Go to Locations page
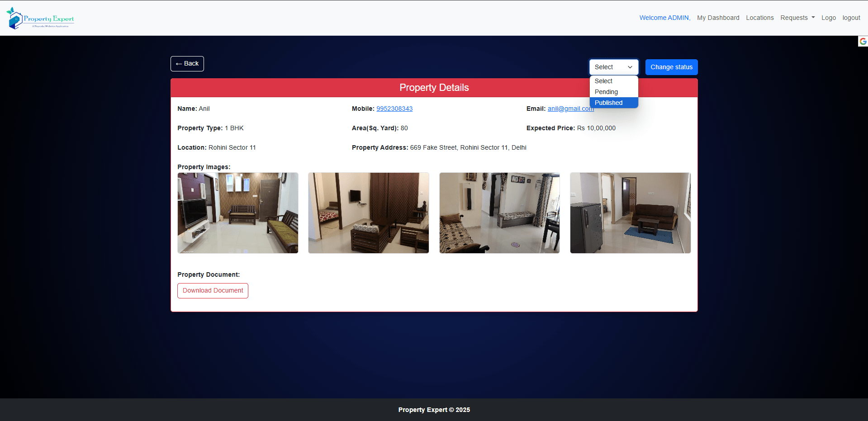Screen dimensions: 868x421 pos(759,18)
